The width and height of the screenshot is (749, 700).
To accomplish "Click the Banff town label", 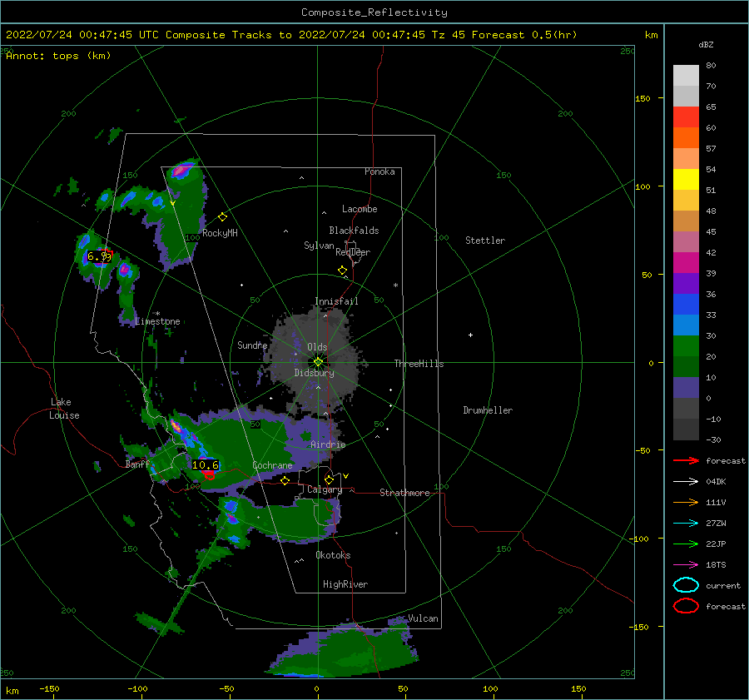I will click(137, 464).
